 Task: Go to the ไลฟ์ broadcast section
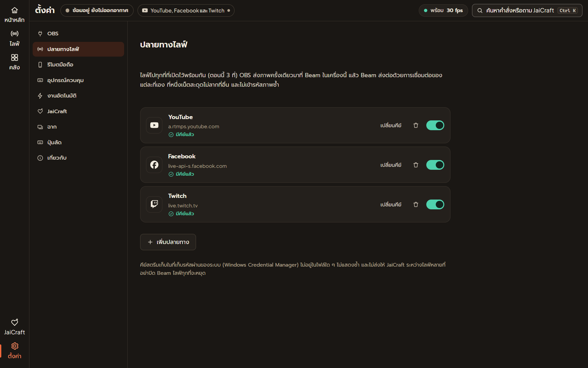coord(14,38)
